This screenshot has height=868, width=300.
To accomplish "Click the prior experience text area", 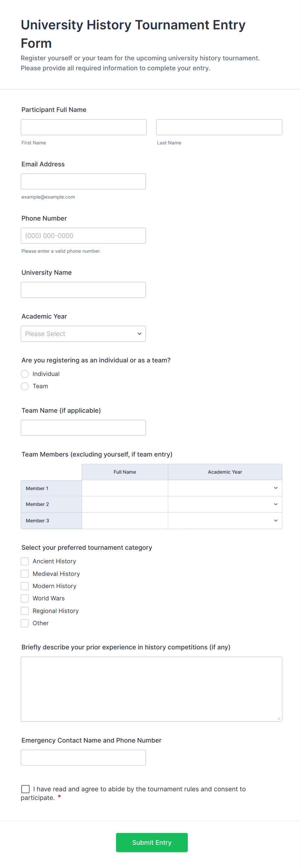I will [151, 689].
